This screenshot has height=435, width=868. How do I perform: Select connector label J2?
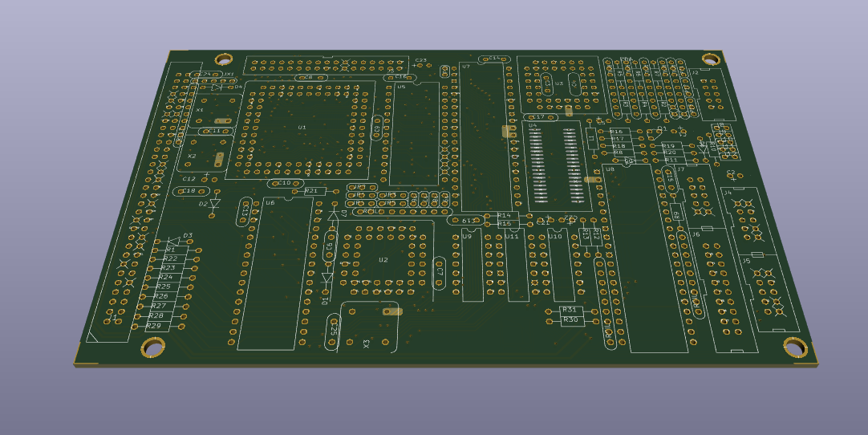coord(694,72)
